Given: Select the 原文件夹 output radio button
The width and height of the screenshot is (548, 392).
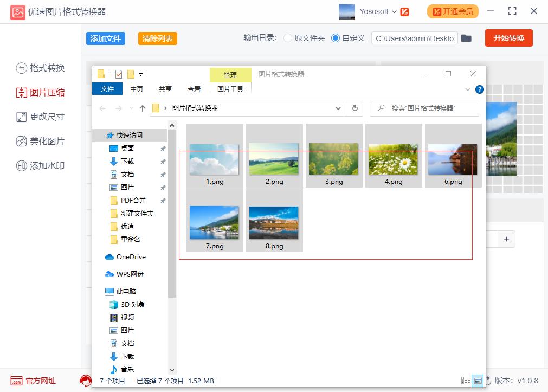Looking at the screenshot, I should click(x=288, y=38).
